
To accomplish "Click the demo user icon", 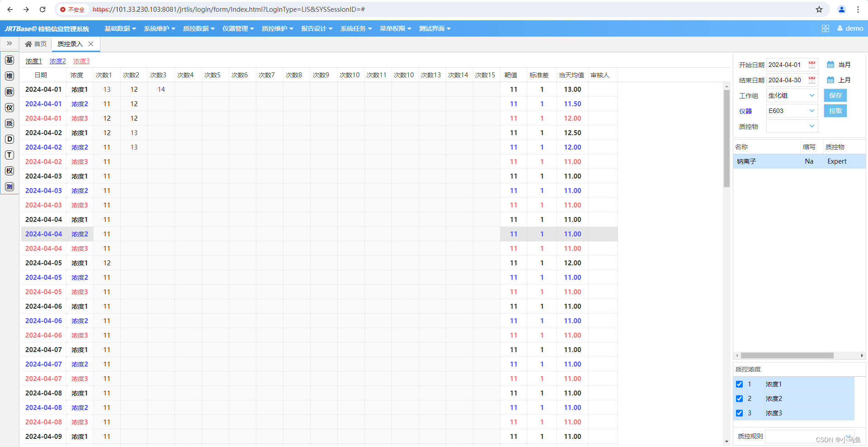I will 840,28.
